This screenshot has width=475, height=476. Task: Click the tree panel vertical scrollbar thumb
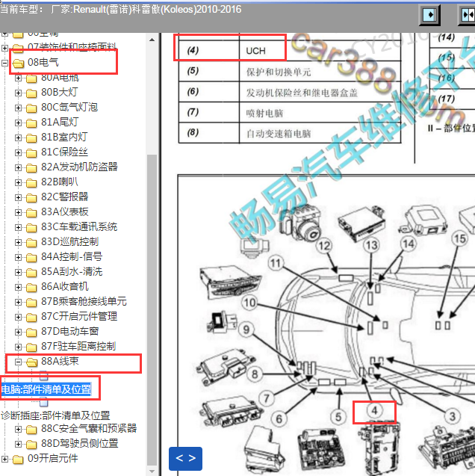click(x=152, y=309)
